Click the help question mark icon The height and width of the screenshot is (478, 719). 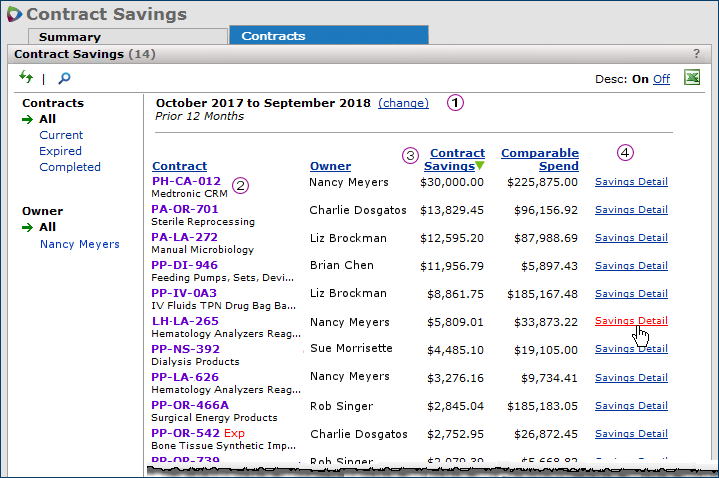click(x=696, y=54)
